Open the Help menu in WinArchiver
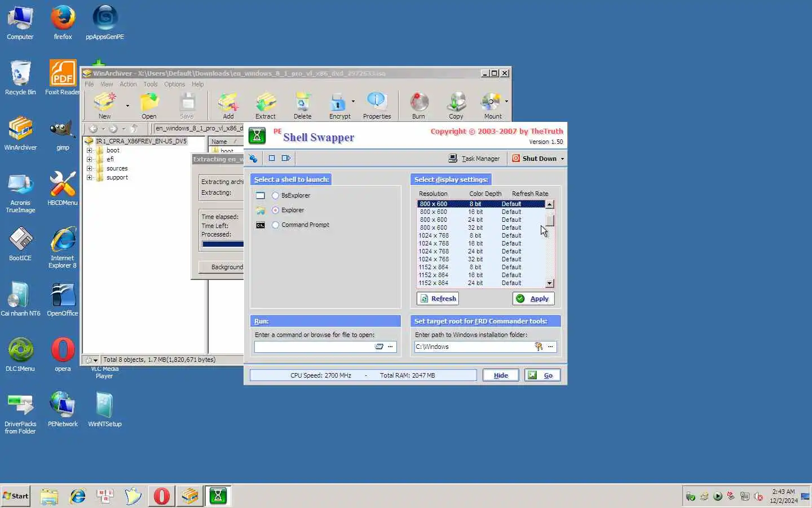This screenshot has height=508, width=812. coord(197,84)
